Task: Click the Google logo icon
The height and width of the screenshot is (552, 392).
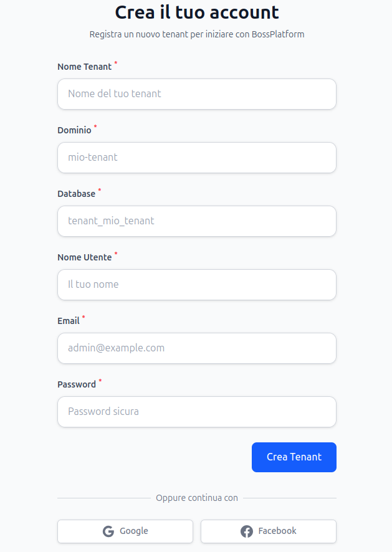Action: point(108,531)
